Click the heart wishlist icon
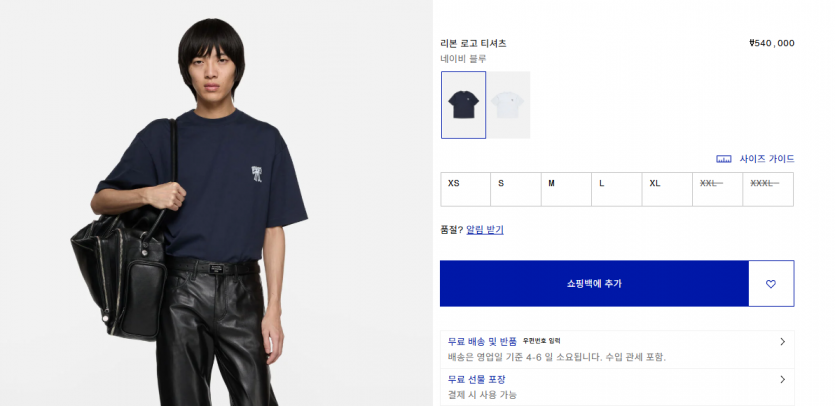This screenshot has height=406, width=835. tap(771, 284)
